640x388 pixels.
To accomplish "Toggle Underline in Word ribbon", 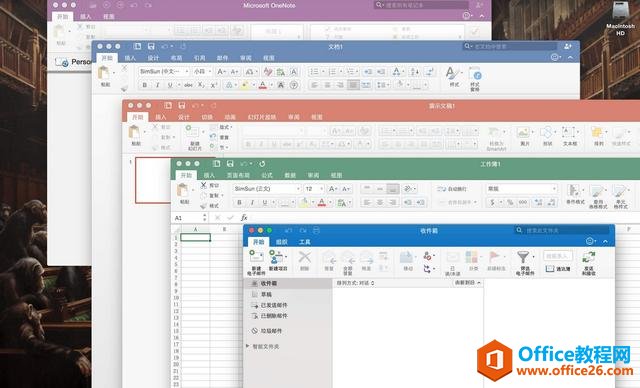I will (x=170, y=85).
